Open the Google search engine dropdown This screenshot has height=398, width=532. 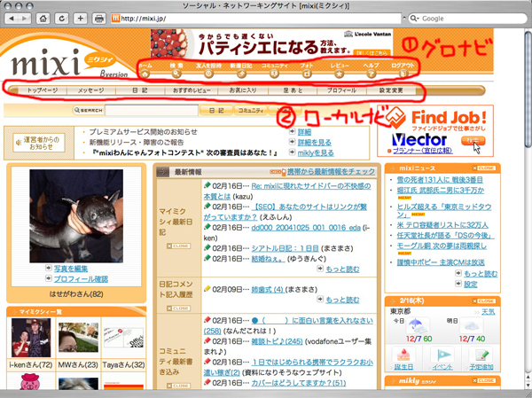point(415,19)
